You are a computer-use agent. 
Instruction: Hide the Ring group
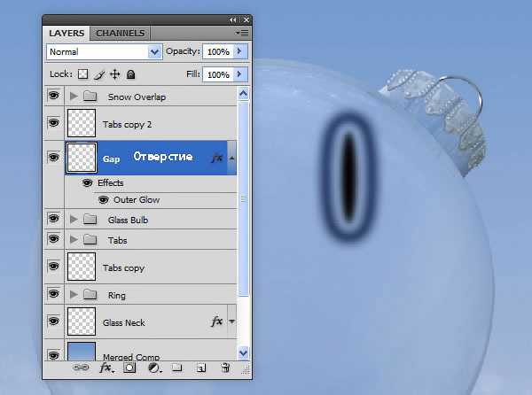pyautogui.click(x=53, y=294)
